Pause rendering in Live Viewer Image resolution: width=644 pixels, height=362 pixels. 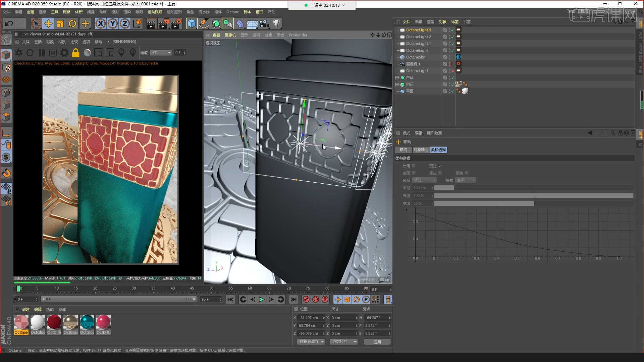point(42,53)
